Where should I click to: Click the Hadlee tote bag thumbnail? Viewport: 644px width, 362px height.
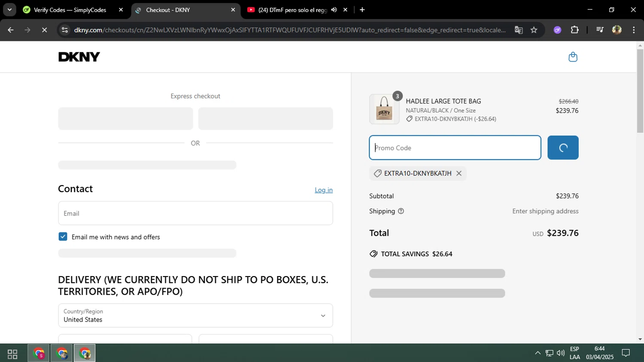tap(384, 109)
